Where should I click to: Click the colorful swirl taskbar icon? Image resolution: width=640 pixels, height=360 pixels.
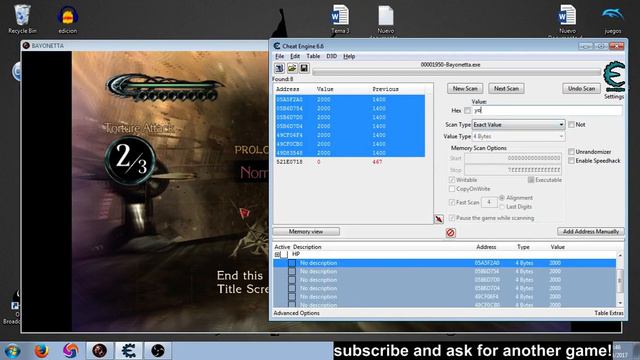click(x=71, y=351)
